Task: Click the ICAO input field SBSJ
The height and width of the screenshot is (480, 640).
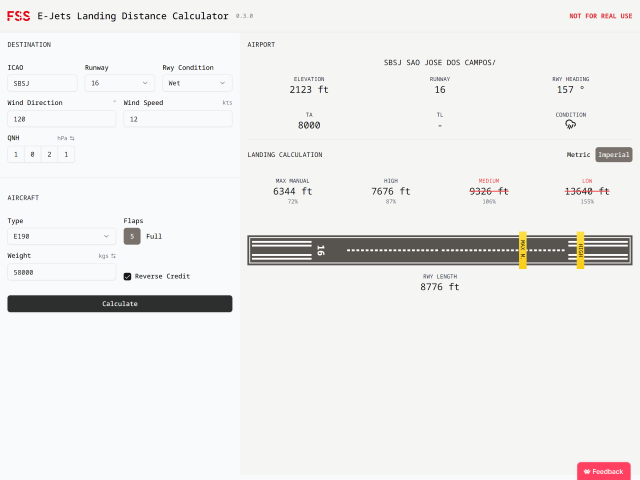Action: 42,83
